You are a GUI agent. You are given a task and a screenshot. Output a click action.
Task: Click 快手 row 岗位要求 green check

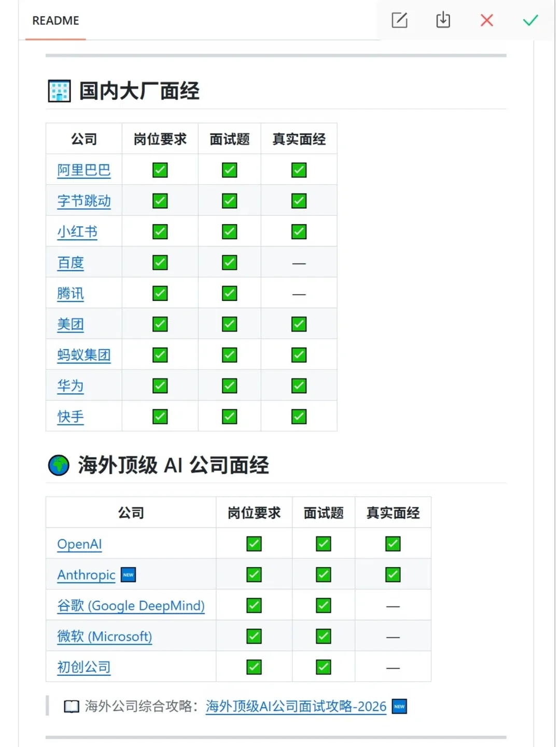click(160, 417)
